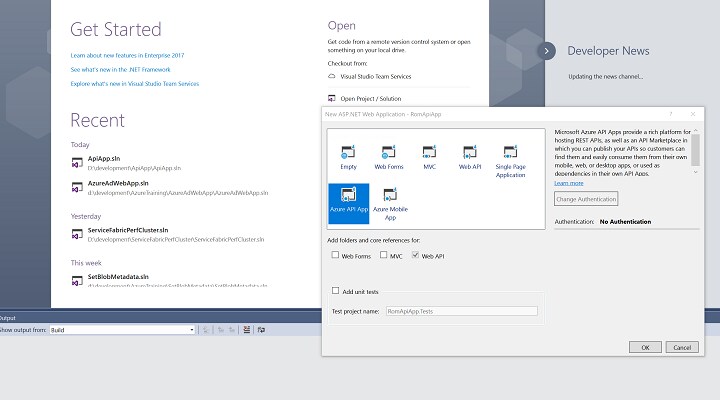720x400 pixels.
Task: Click the SetBlobMetadata.sln solution icon
Action: pyautogui.click(x=77, y=281)
